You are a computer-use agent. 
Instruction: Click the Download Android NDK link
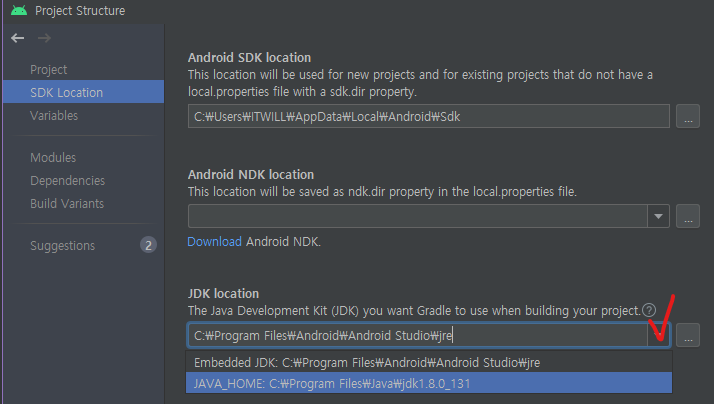(x=214, y=241)
